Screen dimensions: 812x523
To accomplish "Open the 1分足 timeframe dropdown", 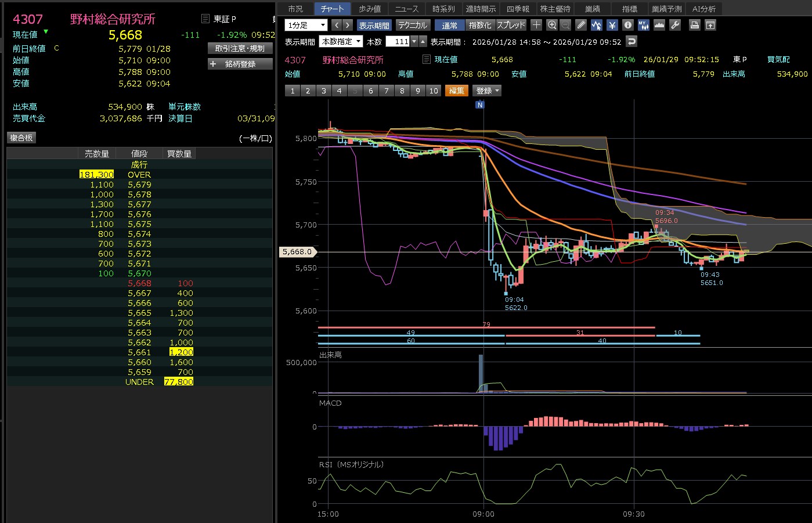I will (x=306, y=25).
